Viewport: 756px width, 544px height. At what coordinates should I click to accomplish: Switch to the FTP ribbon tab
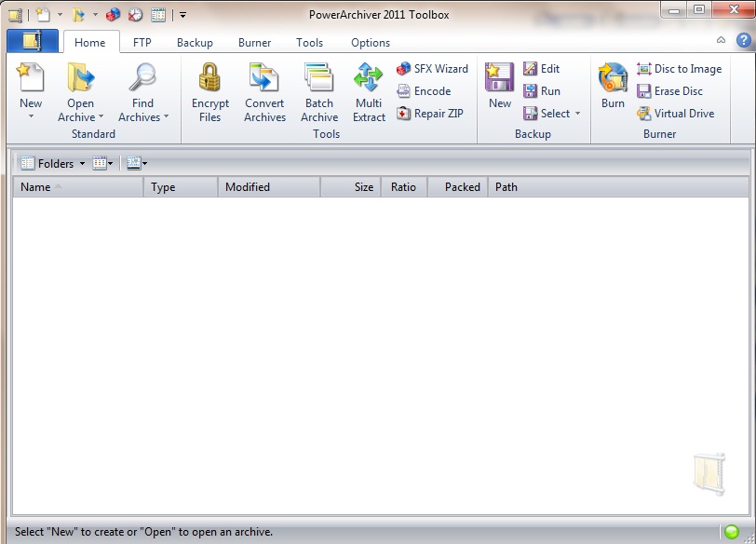tap(142, 43)
